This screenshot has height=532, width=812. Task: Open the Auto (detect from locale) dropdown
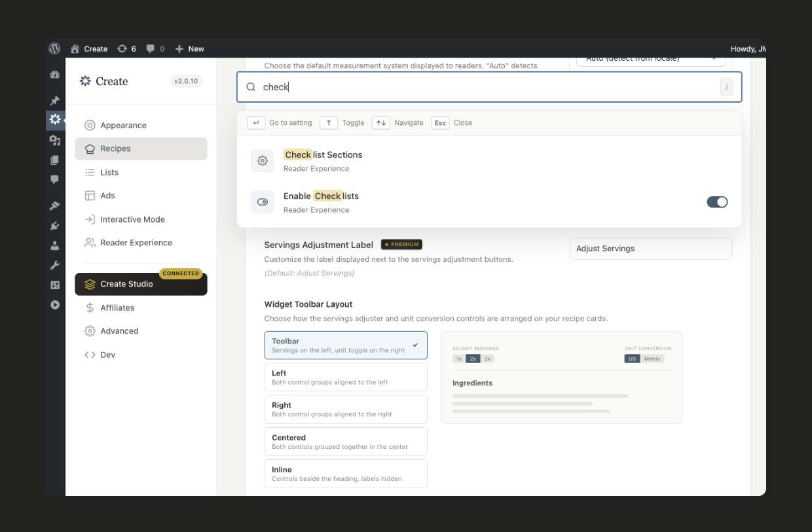(x=650, y=59)
